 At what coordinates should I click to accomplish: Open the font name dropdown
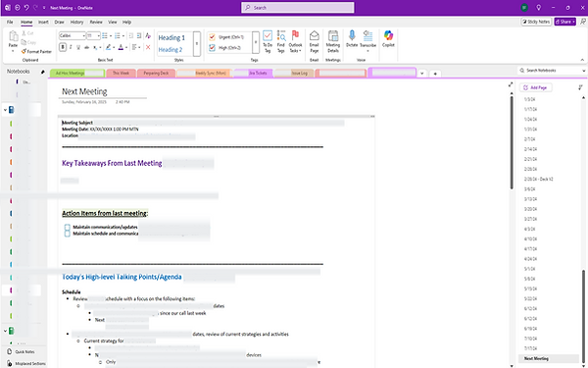point(83,36)
